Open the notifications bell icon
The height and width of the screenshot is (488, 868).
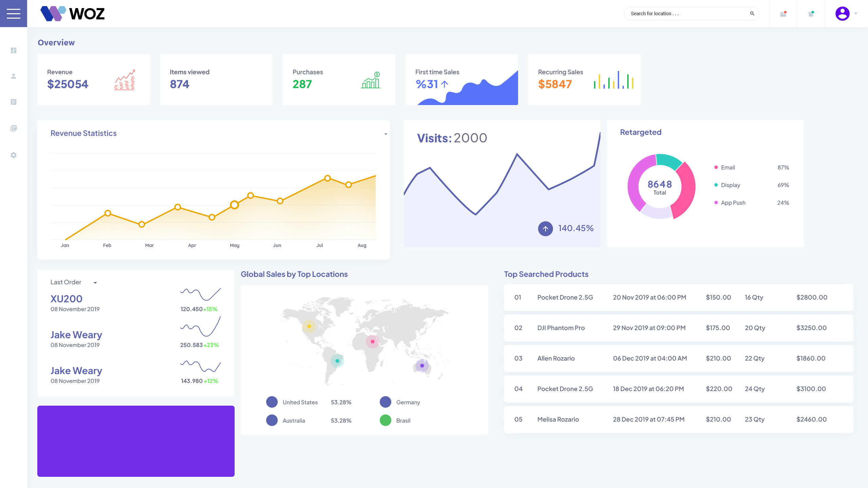pyautogui.click(x=811, y=14)
